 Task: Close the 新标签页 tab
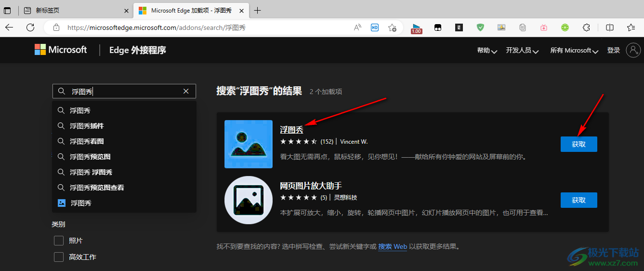point(127,10)
